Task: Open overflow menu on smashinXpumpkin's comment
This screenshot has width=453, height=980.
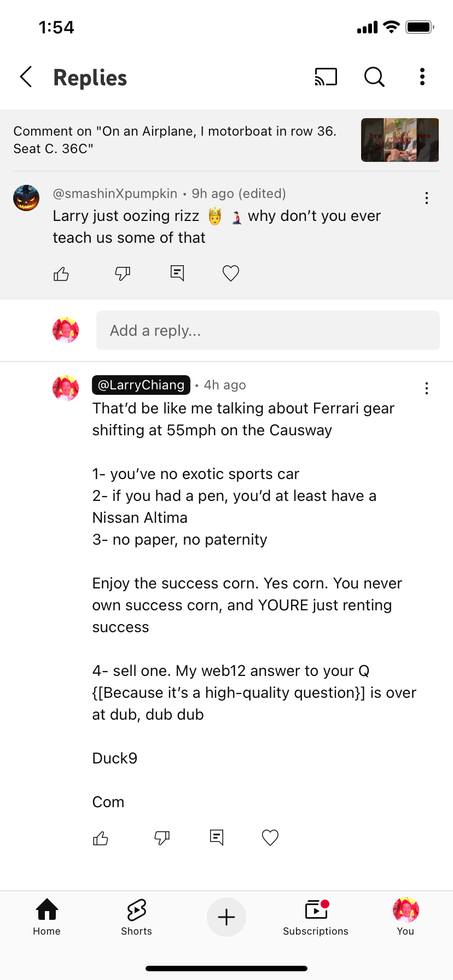Action: 426,197
